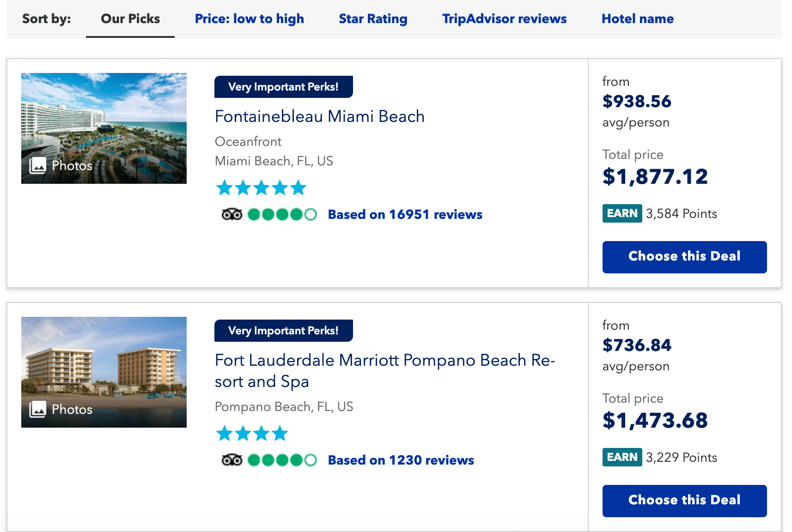Click EARN badge beside 3,229 Points
Image resolution: width=792 pixels, height=532 pixels.
pos(621,457)
